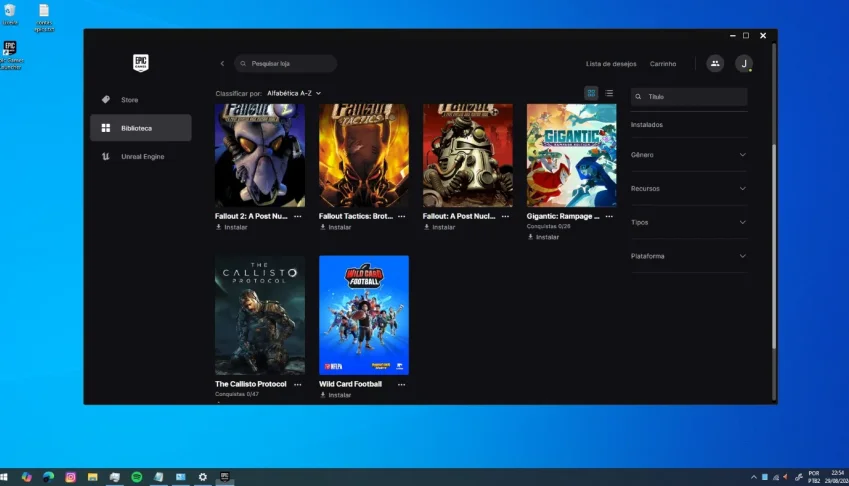Open Microsoft Edge from the taskbar
Image resolution: width=849 pixels, height=486 pixels.
pos(49,477)
